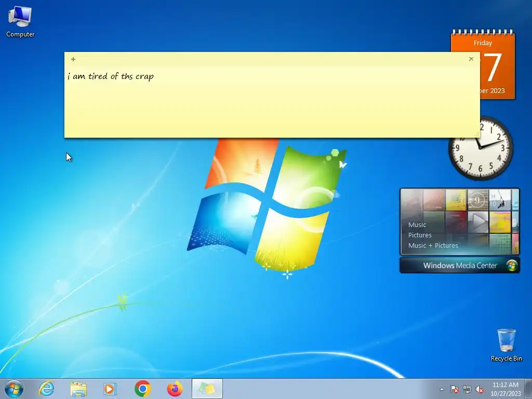Open Action Center flag icon

[x=454, y=389]
